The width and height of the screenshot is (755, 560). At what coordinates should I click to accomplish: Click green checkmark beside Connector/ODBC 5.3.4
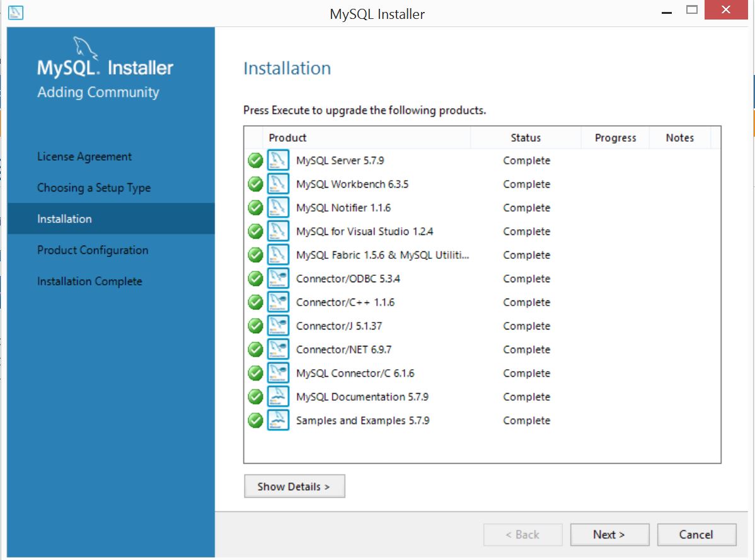(255, 278)
